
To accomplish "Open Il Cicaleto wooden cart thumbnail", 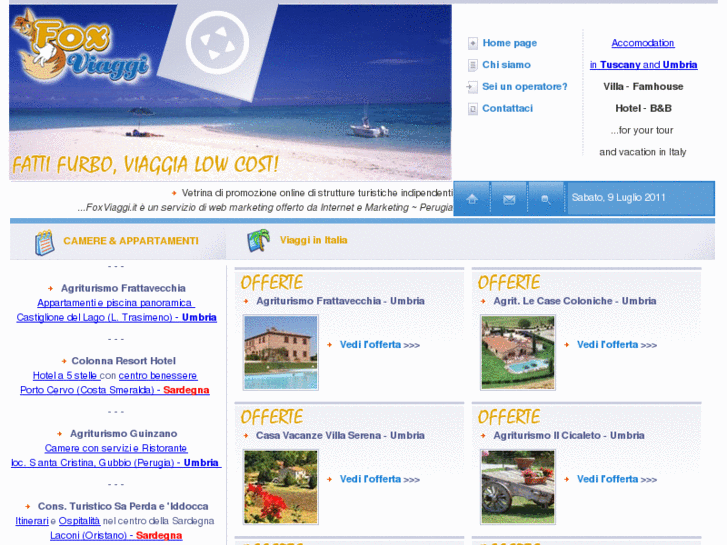I will coord(518,487).
